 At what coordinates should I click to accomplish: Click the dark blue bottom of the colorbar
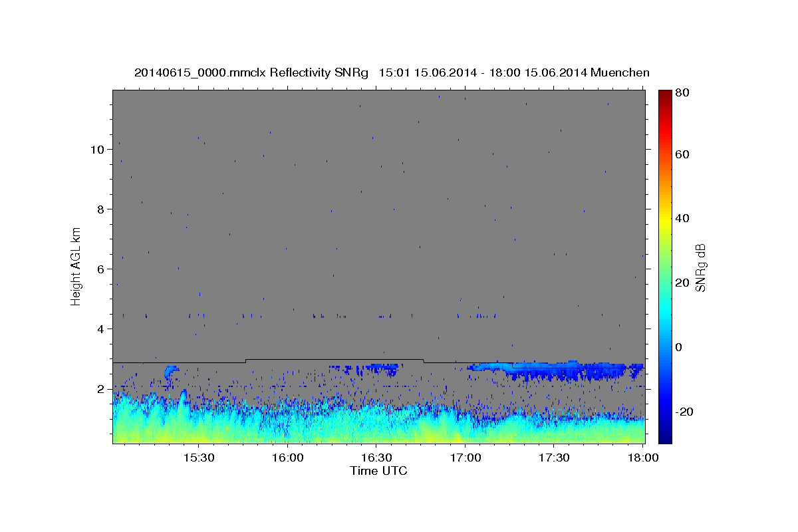point(665,434)
